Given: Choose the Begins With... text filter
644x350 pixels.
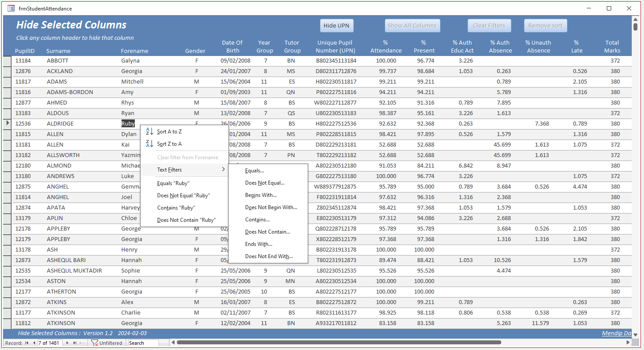Looking at the screenshot, I should pyautogui.click(x=268, y=195).
